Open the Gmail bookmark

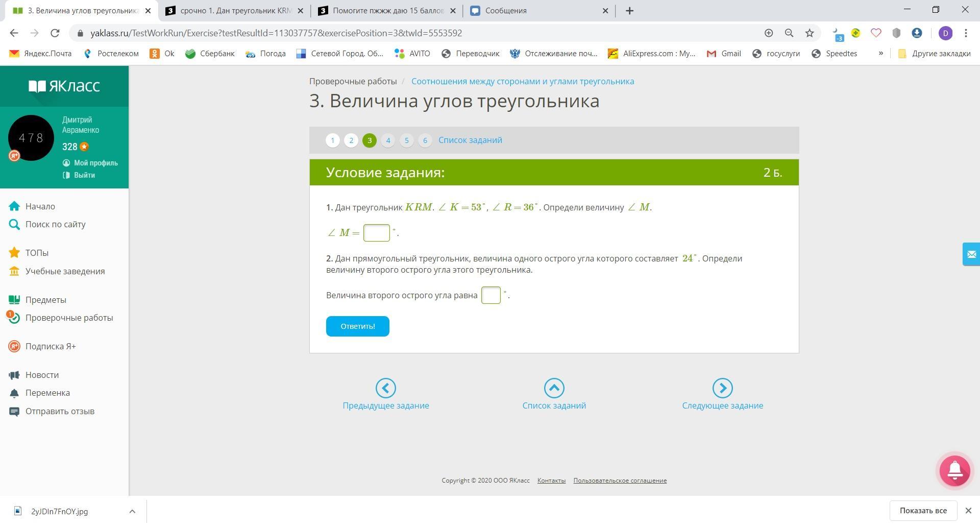point(724,54)
